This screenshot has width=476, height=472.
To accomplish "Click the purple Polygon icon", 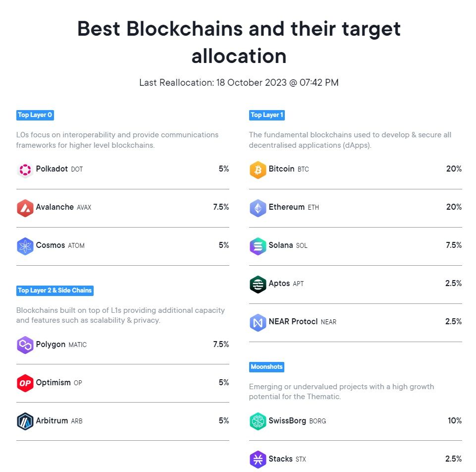I will pyautogui.click(x=25, y=345).
